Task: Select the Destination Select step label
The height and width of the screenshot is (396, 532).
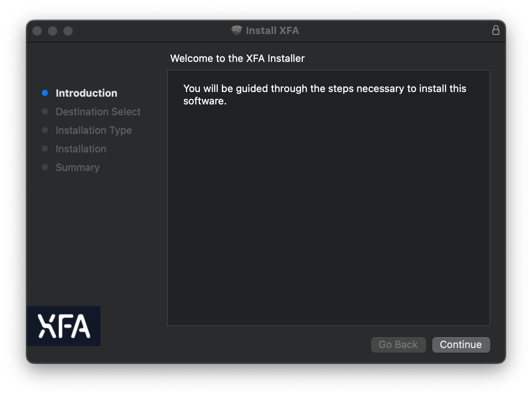Action: (x=98, y=112)
